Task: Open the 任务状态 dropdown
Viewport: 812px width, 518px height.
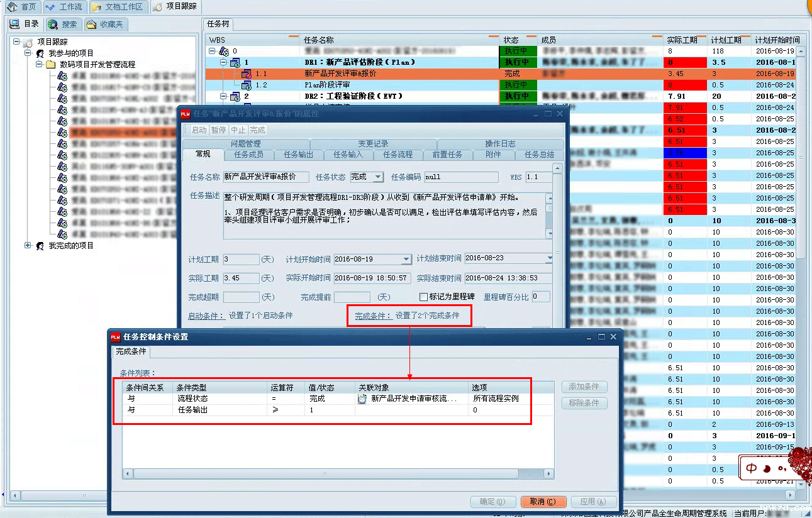Action: point(377,177)
